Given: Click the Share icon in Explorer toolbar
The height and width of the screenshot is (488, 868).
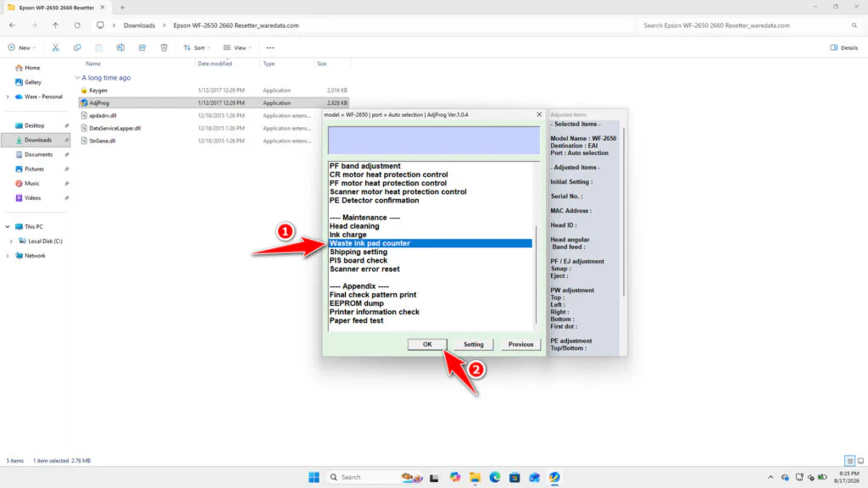Looking at the screenshot, I should pos(142,47).
